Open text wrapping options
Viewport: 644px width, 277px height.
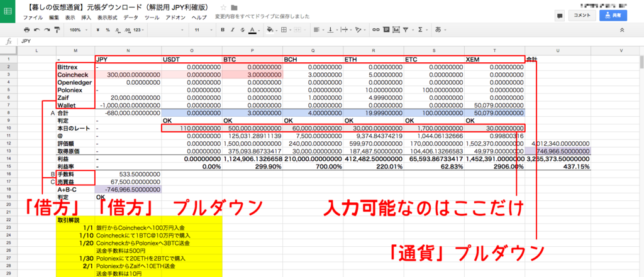345,30
